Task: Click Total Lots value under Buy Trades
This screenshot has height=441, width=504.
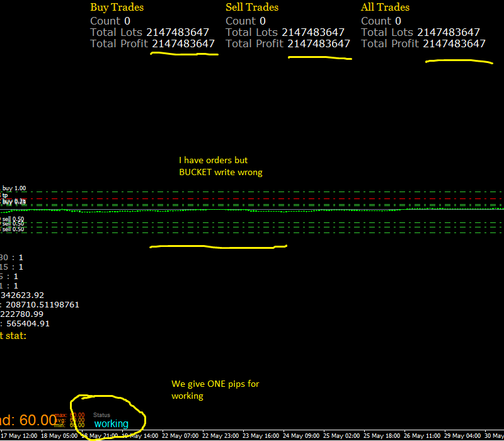Action: (178, 32)
